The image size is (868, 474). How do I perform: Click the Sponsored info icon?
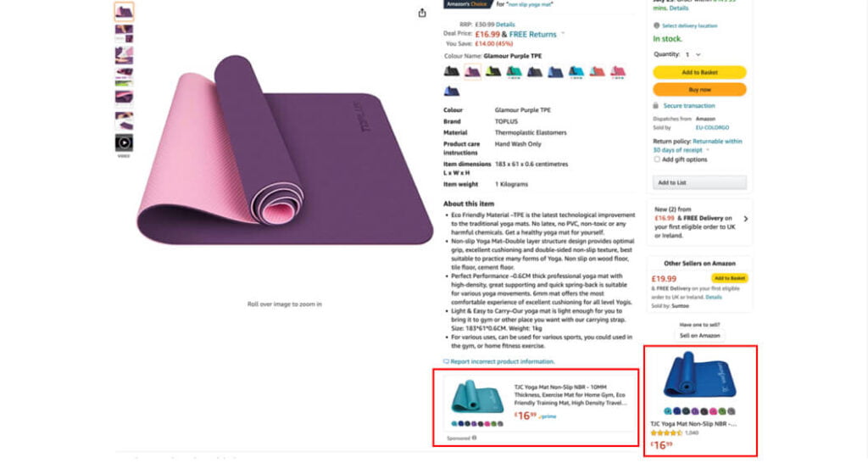475,438
